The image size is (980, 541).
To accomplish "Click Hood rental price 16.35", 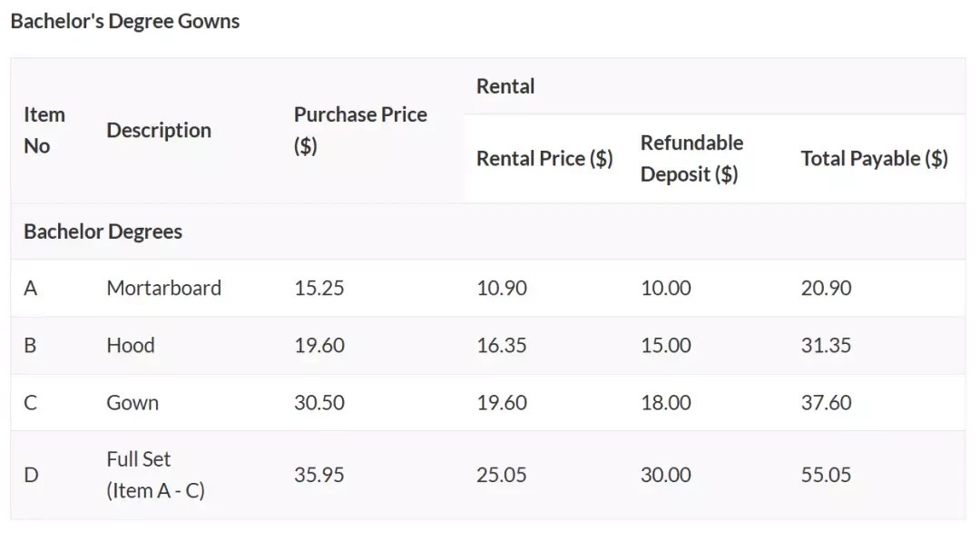I will [501, 345].
